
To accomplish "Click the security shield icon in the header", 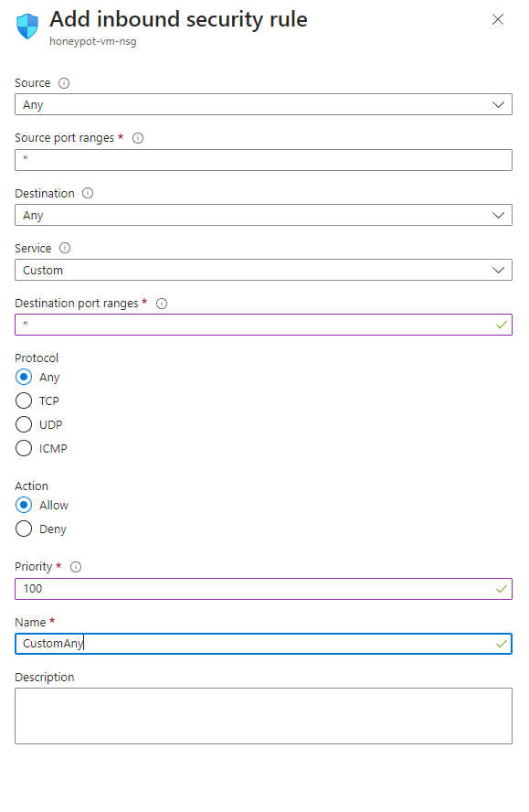I will coord(27,26).
